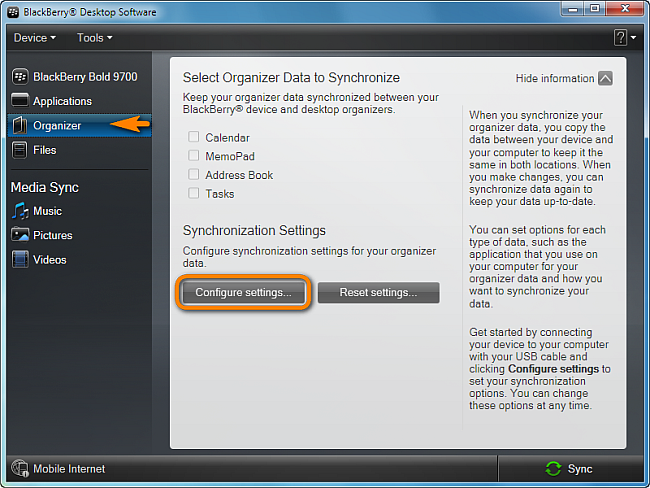Click the Help question mark icon
650x488 pixels.
[620, 38]
